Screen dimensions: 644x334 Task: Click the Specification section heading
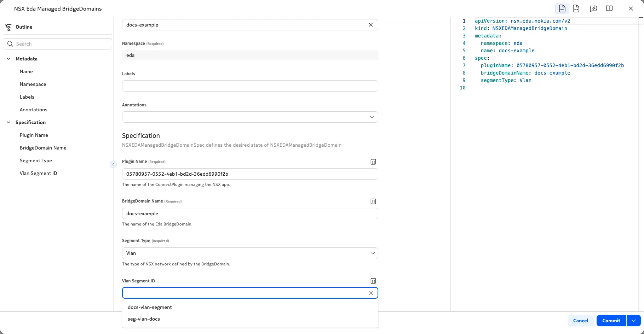click(x=141, y=136)
